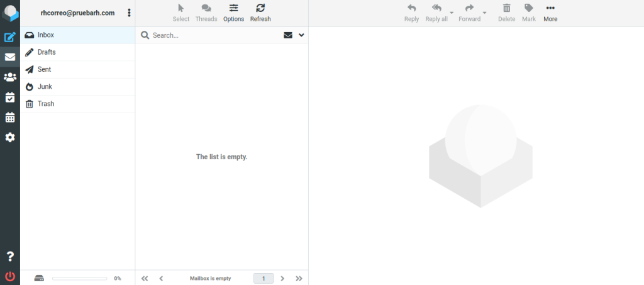Open the calendar grid icon in sidebar
The image size is (644, 285).
tap(10, 117)
